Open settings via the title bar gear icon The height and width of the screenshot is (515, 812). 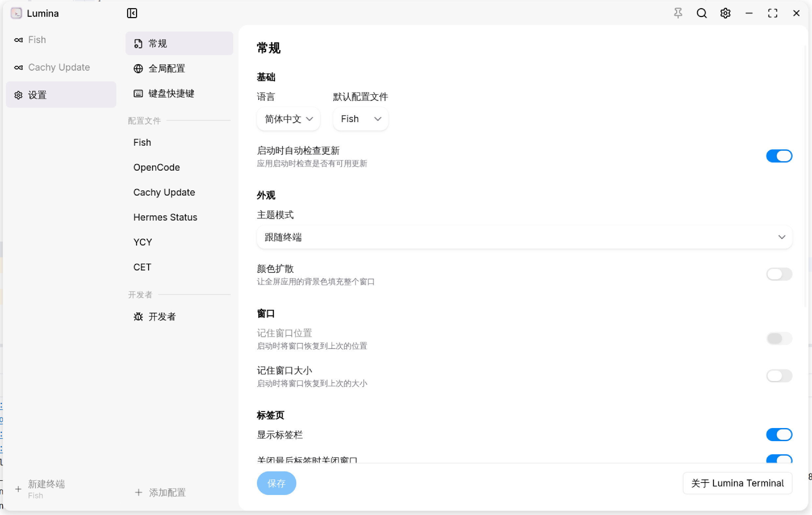click(x=725, y=13)
